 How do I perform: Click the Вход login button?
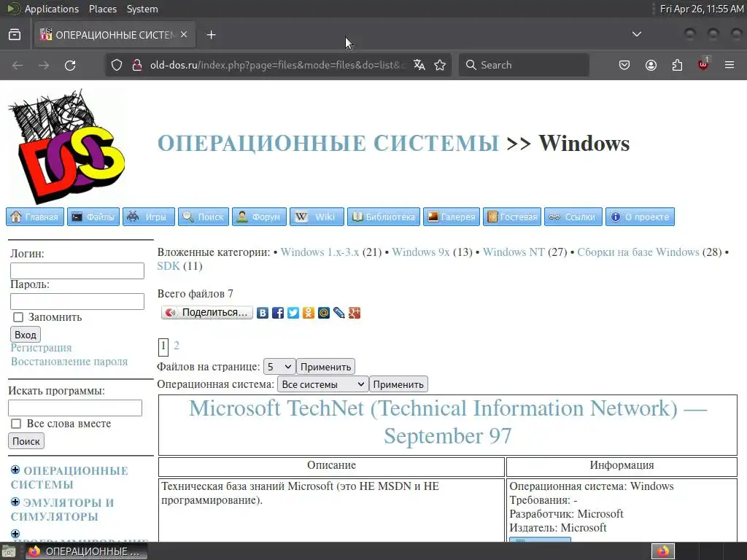[x=26, y=334]
